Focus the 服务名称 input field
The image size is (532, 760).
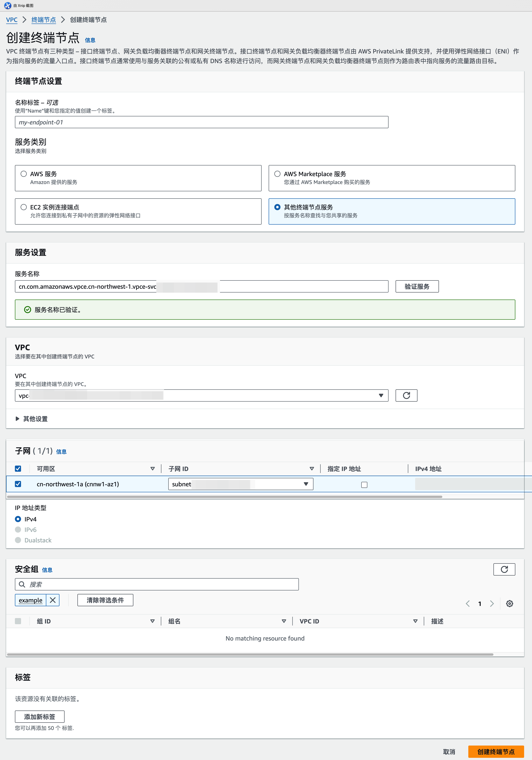[x=201, y=286]
